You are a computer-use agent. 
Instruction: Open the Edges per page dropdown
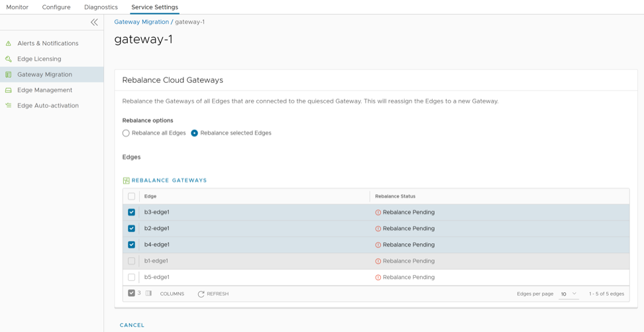[568, 294]
